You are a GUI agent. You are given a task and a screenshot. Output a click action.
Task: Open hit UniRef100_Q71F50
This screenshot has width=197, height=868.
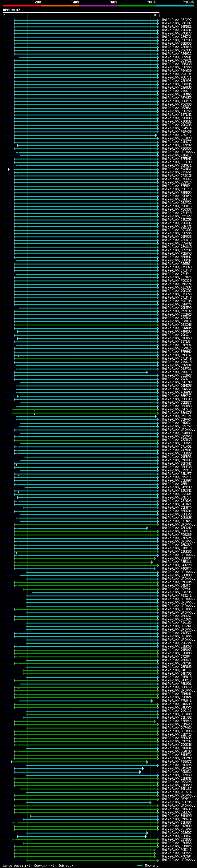point(176,294)
